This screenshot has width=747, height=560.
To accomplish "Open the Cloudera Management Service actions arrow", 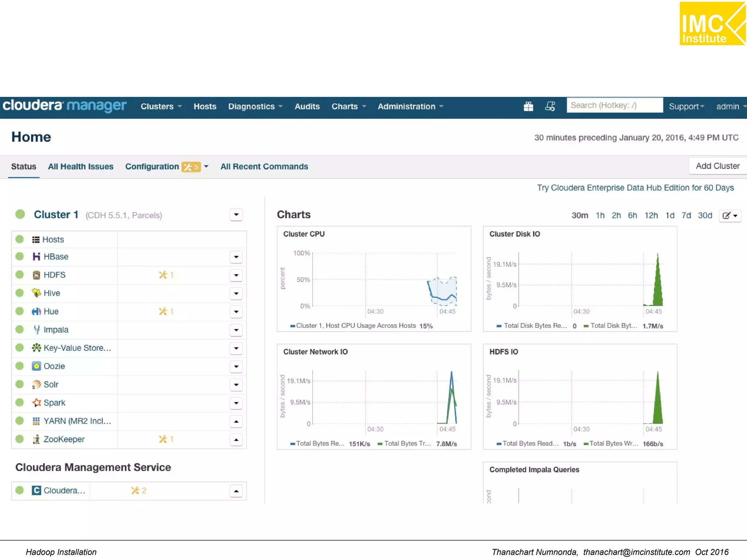I will [x=236, y=491].
